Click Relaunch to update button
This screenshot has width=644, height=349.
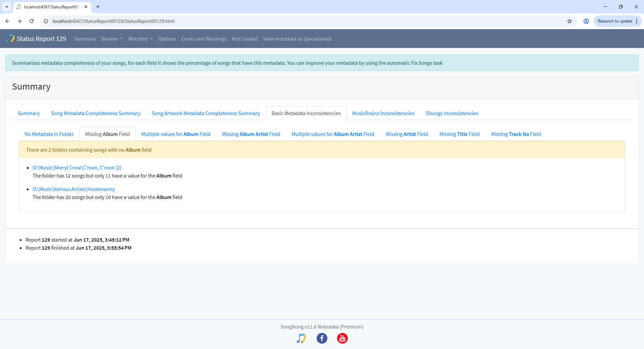pyautogui.click(x=614, y=21)
